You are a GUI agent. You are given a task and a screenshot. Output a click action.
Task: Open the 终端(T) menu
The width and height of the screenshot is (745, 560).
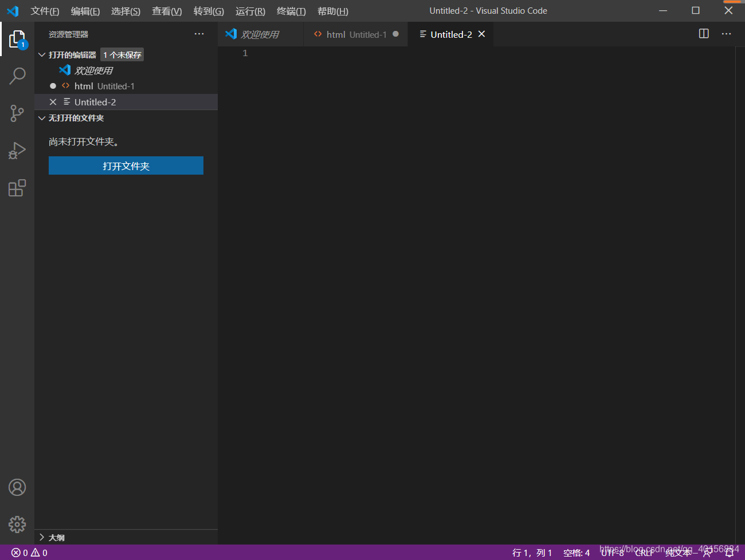click(291, 11)
